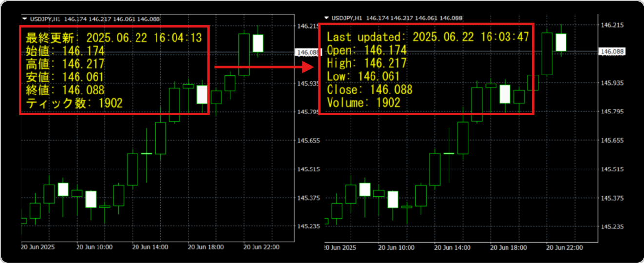This screenshot has height=263, width=644.
Task: Click the 20 Jun 18:00 time label in the English chart
Action: coord(508,248)
